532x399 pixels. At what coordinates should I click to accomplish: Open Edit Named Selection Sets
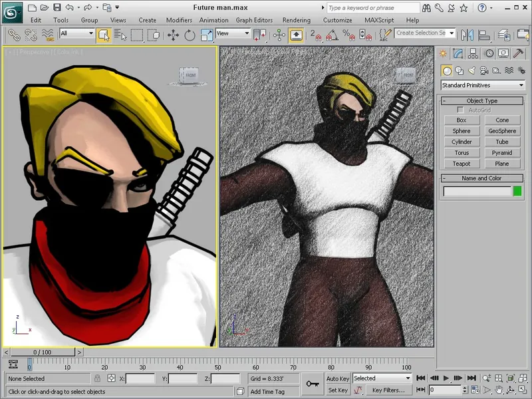pos(385,35)
